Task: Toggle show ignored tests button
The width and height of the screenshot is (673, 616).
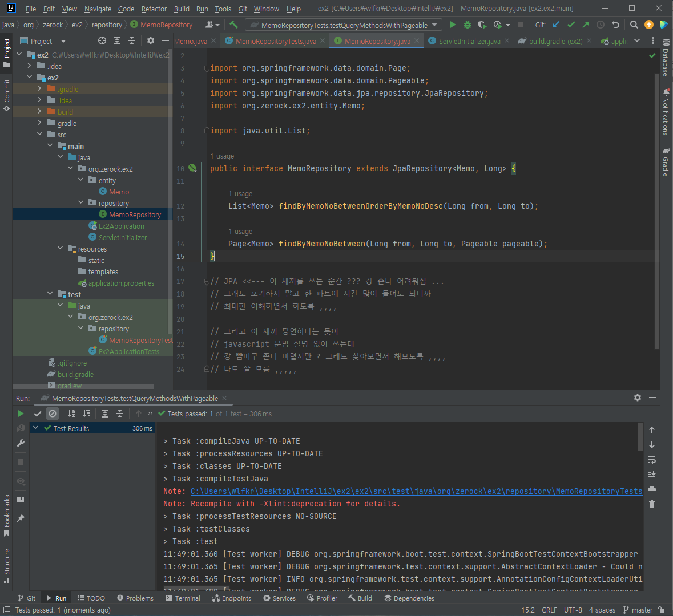Action: coord(53,414)
